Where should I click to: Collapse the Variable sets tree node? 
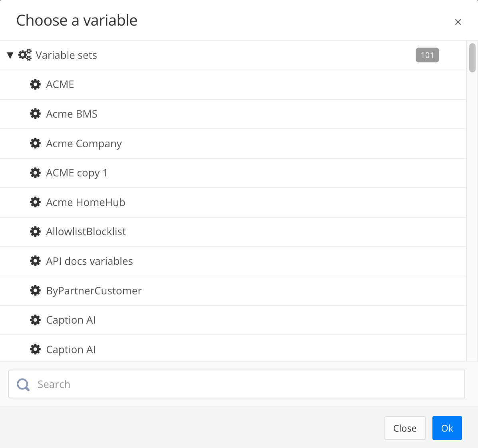click(x=10, y=55)
